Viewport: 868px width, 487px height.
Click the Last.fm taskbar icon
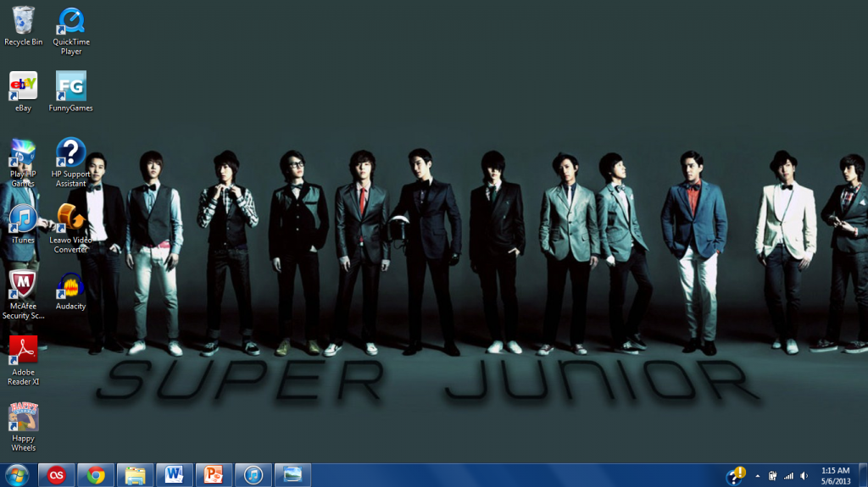(x=57, y=475)
